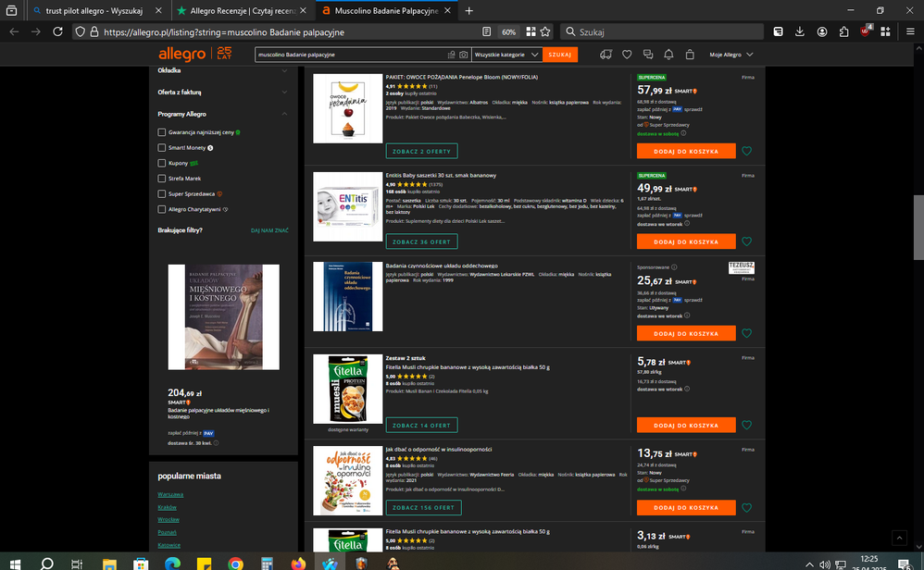This screenshot has height=570, width=924.
Task: Launch Google Chrome from taskbar
Action: click(236, 564)
